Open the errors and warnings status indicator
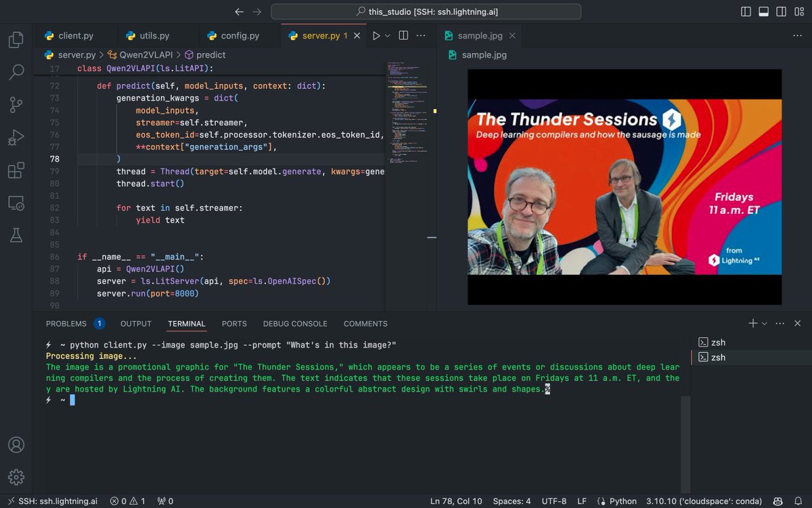This screenshot has width=812, height=508. point(128,501)
